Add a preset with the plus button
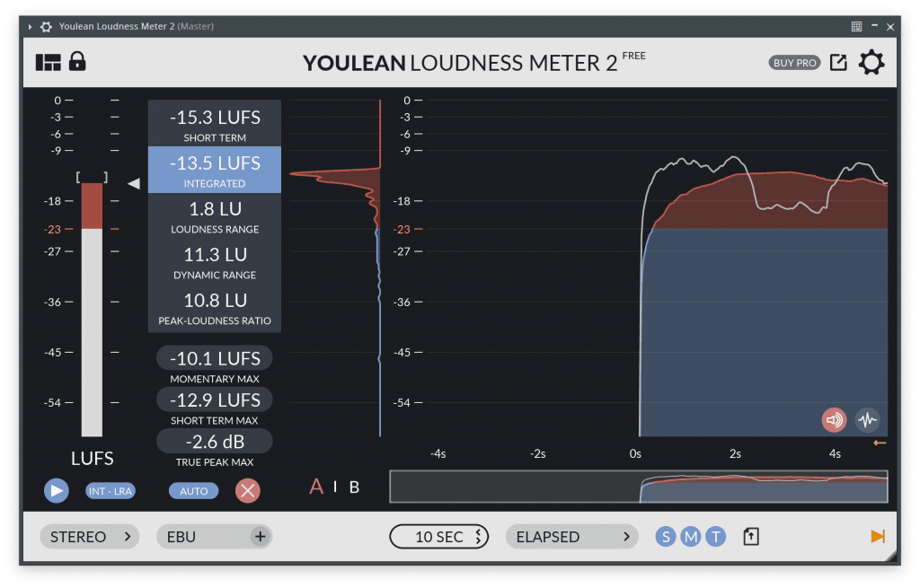This screenshot has width=920, height=588. pyautogui.click(x=260, y=537)
